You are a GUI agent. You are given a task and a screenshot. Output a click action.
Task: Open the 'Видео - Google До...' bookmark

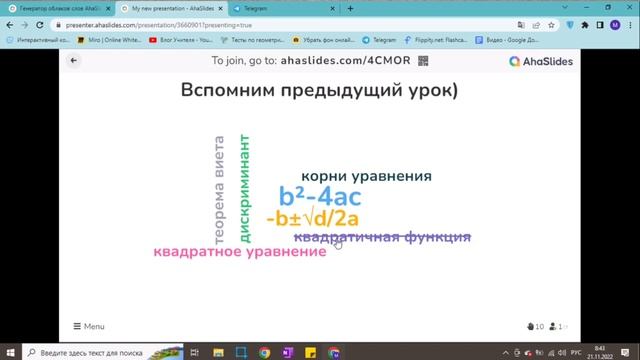coord(507,40)
